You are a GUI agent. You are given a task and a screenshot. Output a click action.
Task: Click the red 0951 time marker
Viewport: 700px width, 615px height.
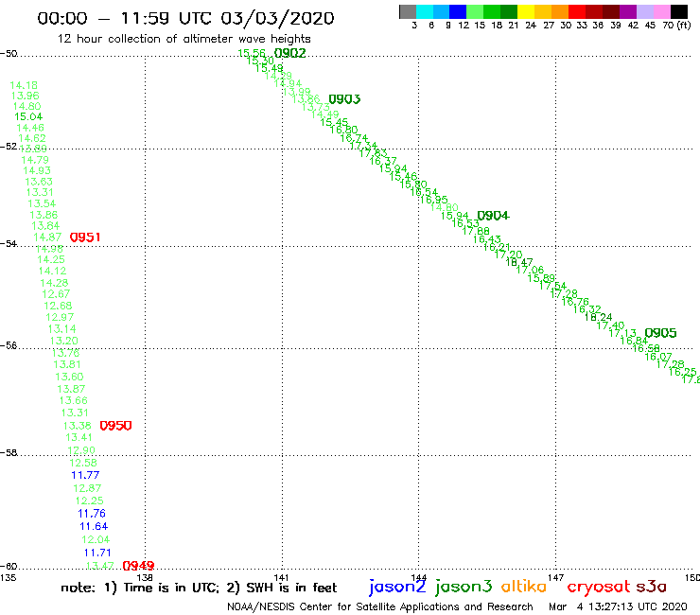[x=85, y=237]
